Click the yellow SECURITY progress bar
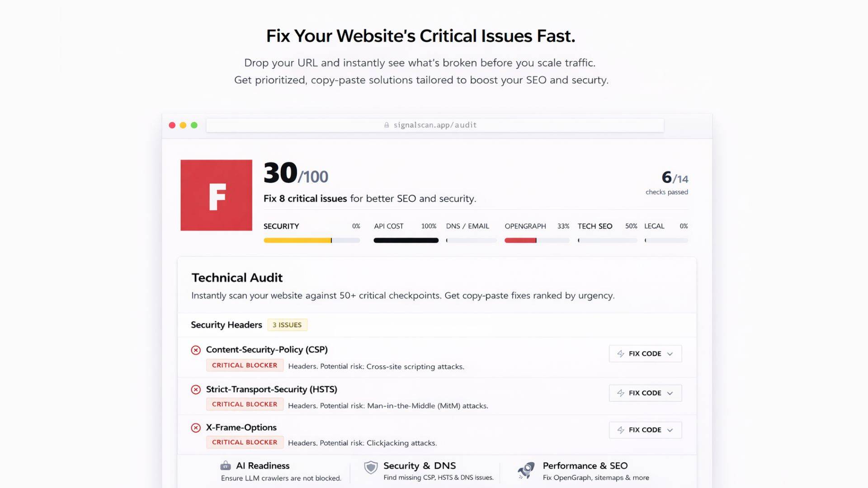 (297, 240)
